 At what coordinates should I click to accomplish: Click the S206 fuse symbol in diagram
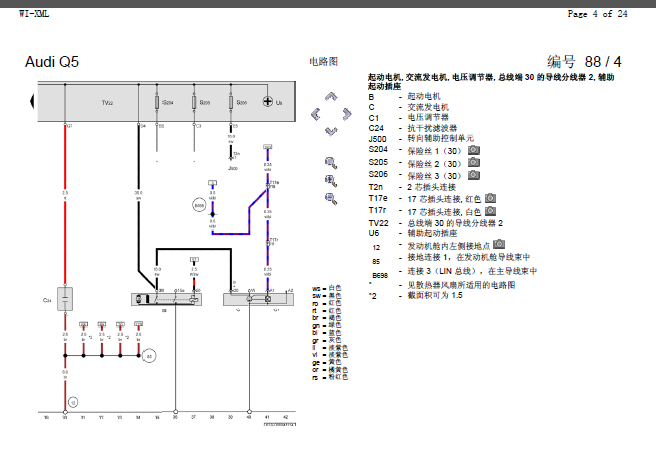(231, 102)
